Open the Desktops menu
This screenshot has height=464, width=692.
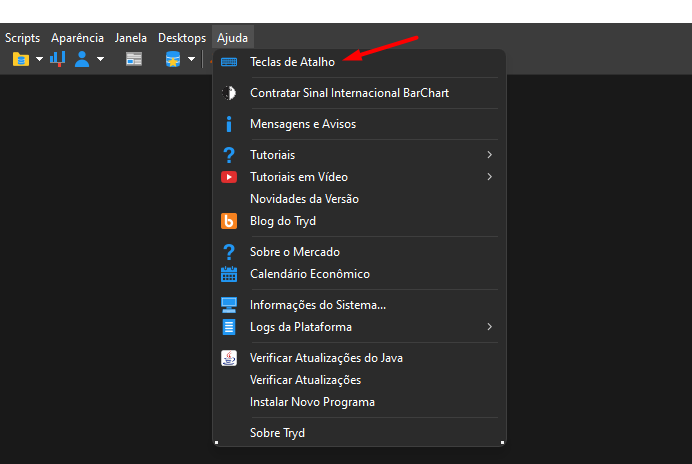(182, 38)
